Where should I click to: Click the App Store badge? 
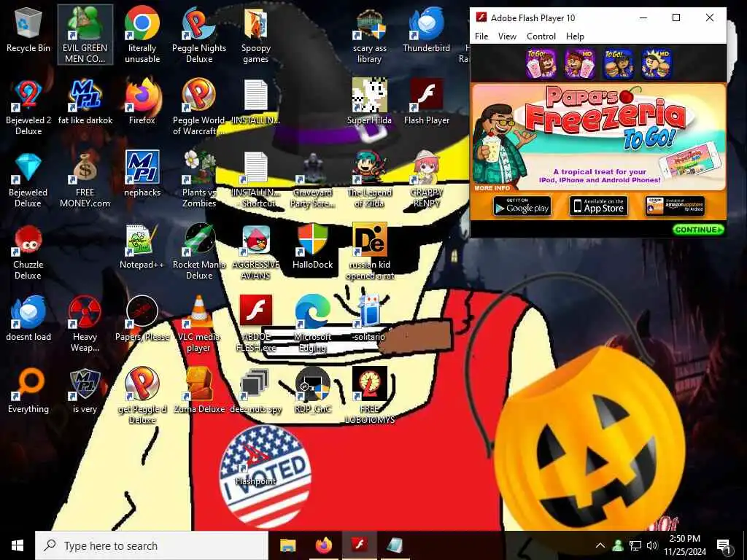(x=599, y=206)
